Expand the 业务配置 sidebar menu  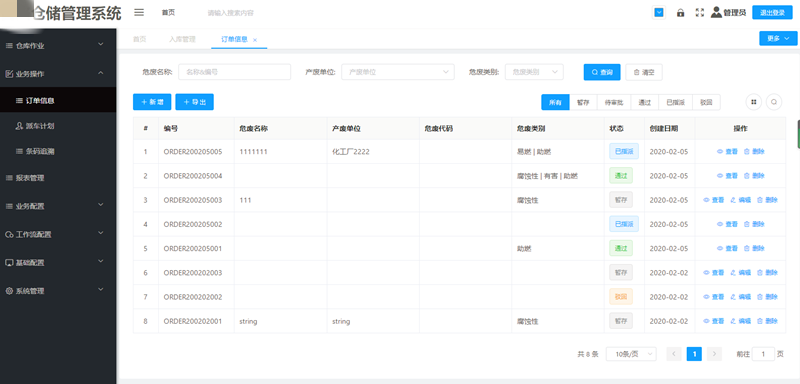(x=58, y=206)
